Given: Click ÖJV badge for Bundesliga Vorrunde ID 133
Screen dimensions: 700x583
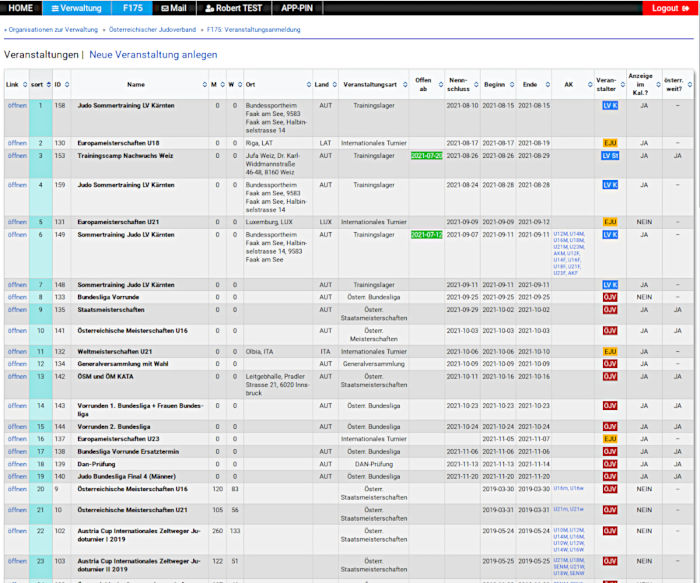Looking at the screenshot, I should click(x=610, y=297).
